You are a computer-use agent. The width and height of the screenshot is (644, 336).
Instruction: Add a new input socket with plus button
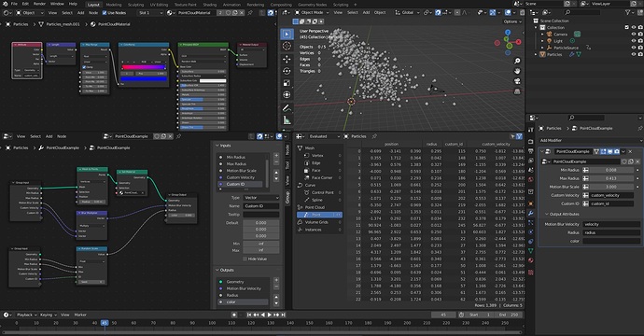pos(276,156)
